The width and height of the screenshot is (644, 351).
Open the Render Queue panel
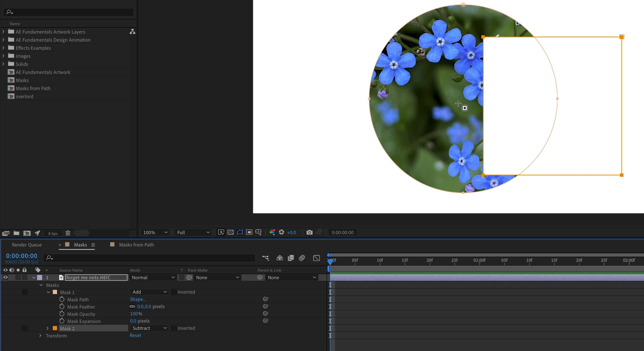click(26, 244)
